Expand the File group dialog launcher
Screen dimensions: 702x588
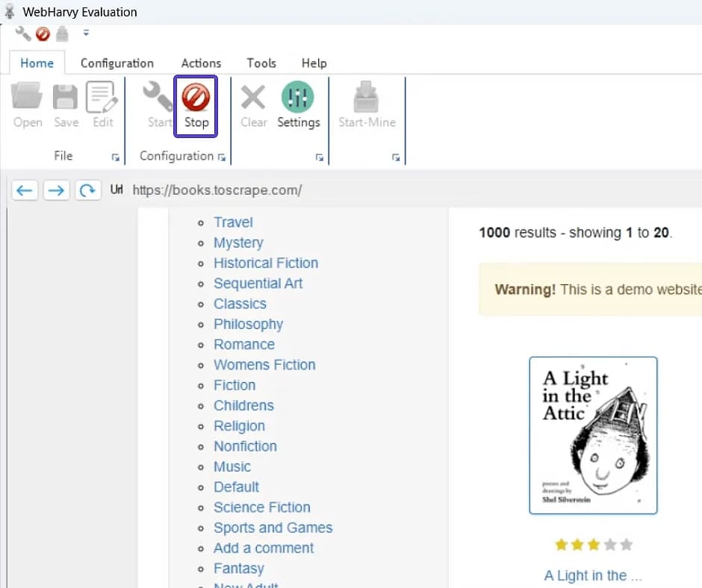[x=115, y=157]
